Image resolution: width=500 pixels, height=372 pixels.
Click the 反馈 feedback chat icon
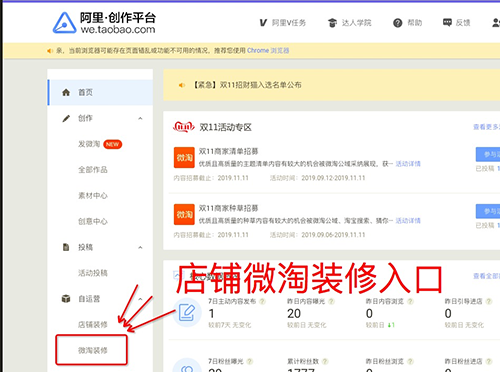pos(447,23)
